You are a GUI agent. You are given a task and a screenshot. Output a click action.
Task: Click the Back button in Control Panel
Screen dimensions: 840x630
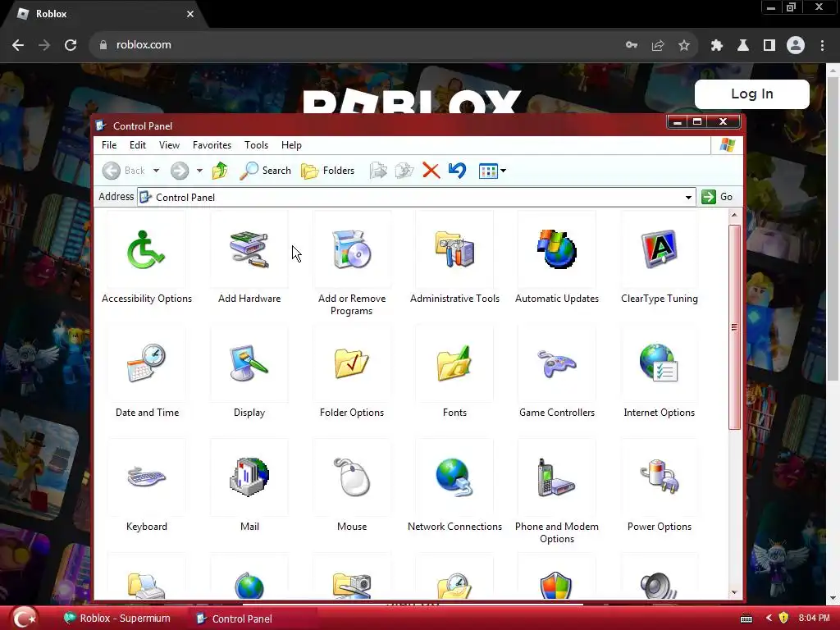[x=125, y=171]
